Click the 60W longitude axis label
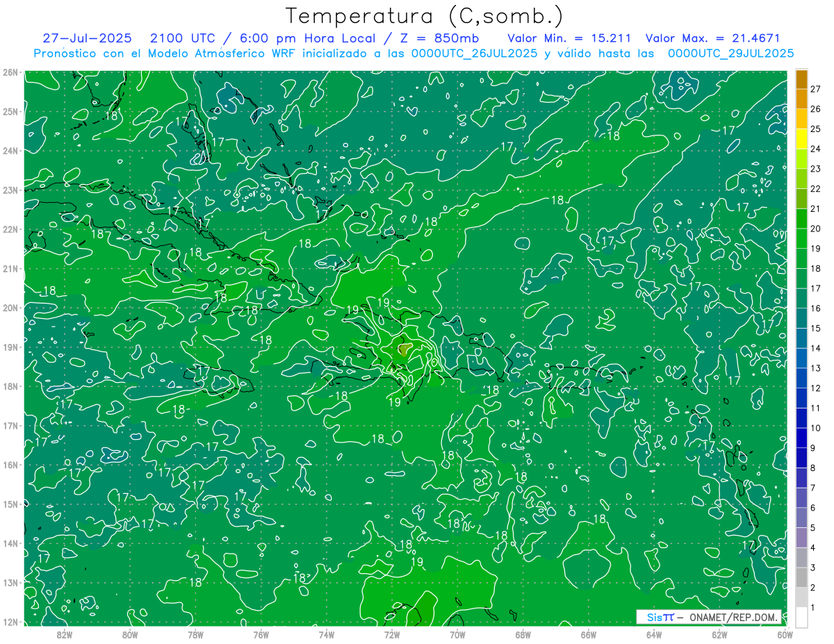The width and height of the screenshot is (834, 644). click(785, 634)
